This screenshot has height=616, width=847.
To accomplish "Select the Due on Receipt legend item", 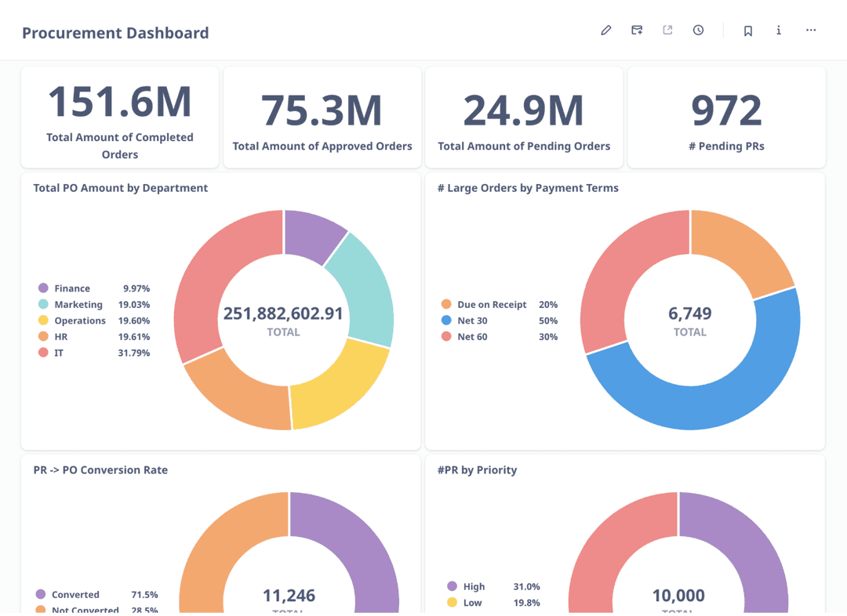I will pos(492,304).
